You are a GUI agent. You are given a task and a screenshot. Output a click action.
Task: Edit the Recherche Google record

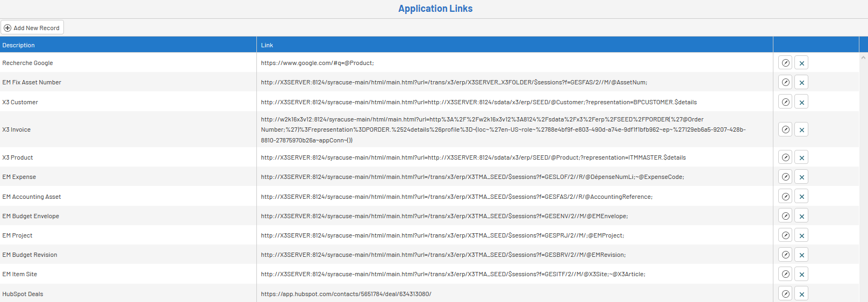point(785,63)
